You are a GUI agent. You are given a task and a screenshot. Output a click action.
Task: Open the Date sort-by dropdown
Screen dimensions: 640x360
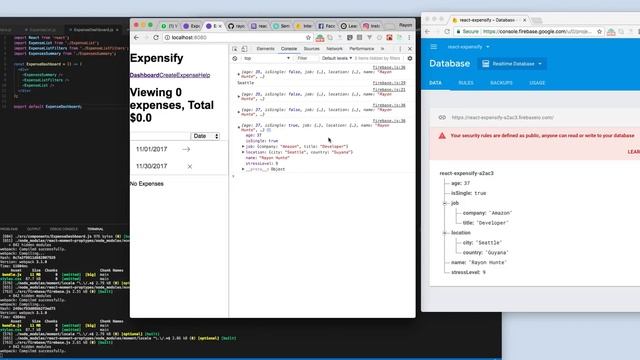tap(205, 136)
